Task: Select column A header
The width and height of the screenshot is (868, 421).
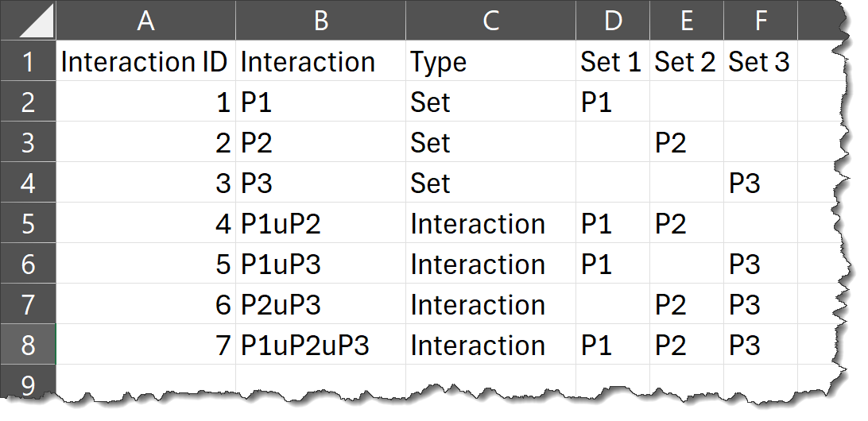Action: point(145,21)
